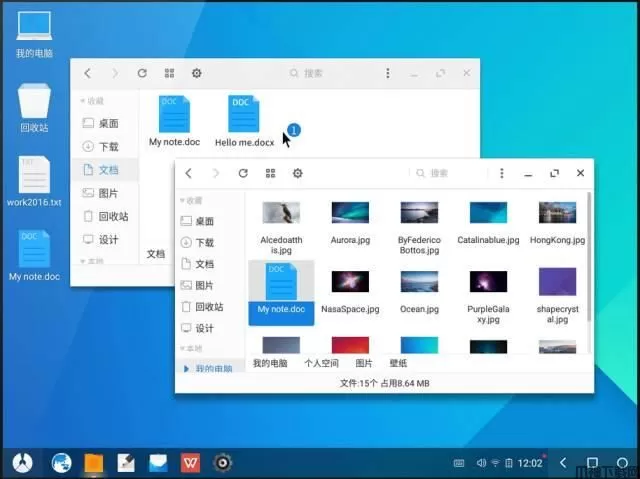Click the Wi-Fi icon in the system tray
The height and width of the screenshot is (479, 640).
pyautogui.click(x=496, y=463)
